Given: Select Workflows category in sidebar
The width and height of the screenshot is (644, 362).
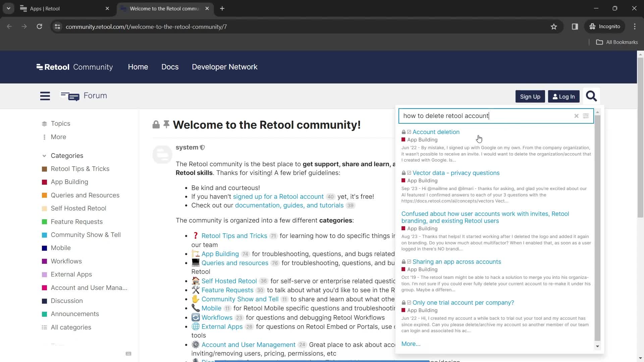Looking at the screenshot, I should [66, 261].
